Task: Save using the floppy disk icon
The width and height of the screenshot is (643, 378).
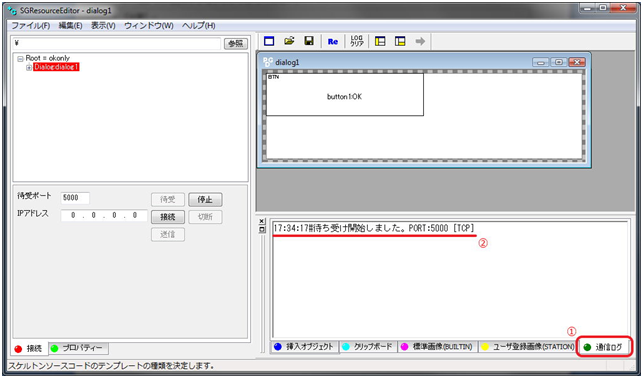Action: (309, 41)
